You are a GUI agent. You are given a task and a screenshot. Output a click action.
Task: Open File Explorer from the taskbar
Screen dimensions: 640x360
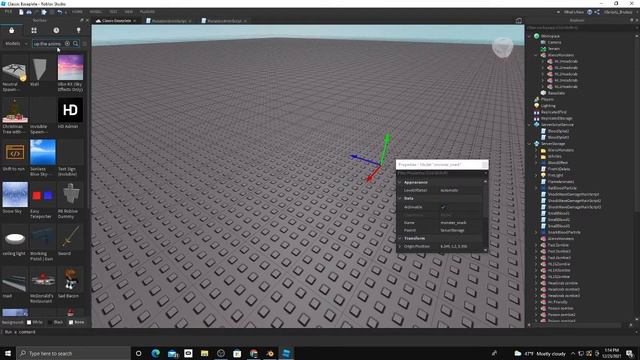204,353
